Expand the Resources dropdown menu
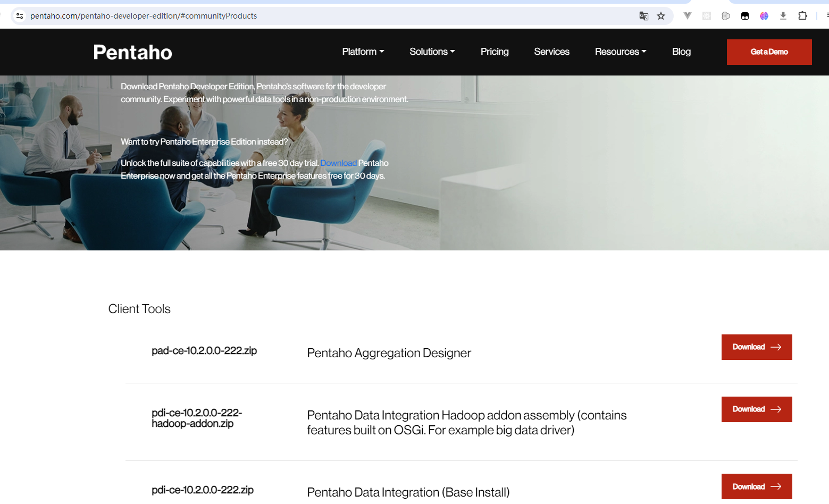 [621, 52]
